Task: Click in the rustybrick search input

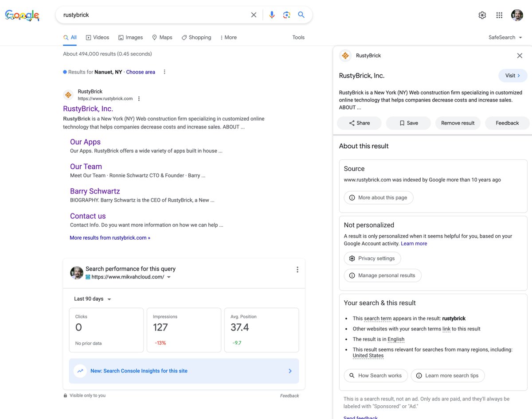Action: 153,15
